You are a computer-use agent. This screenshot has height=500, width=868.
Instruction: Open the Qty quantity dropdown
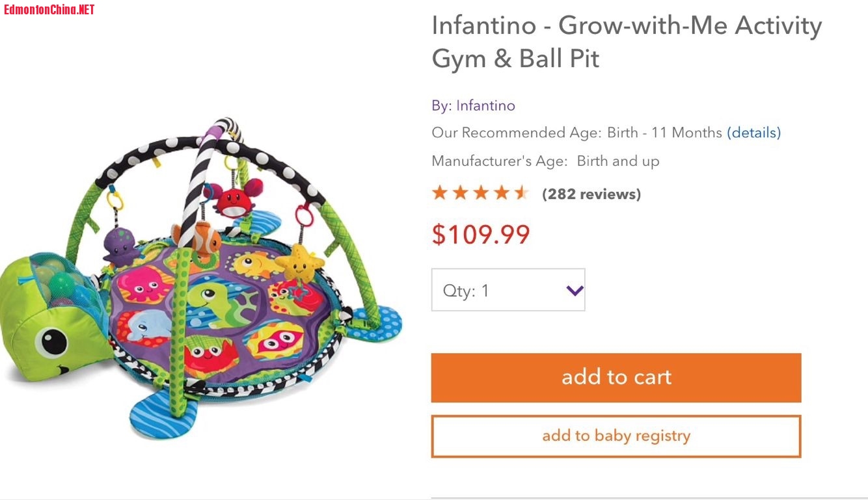coord(508,290)
